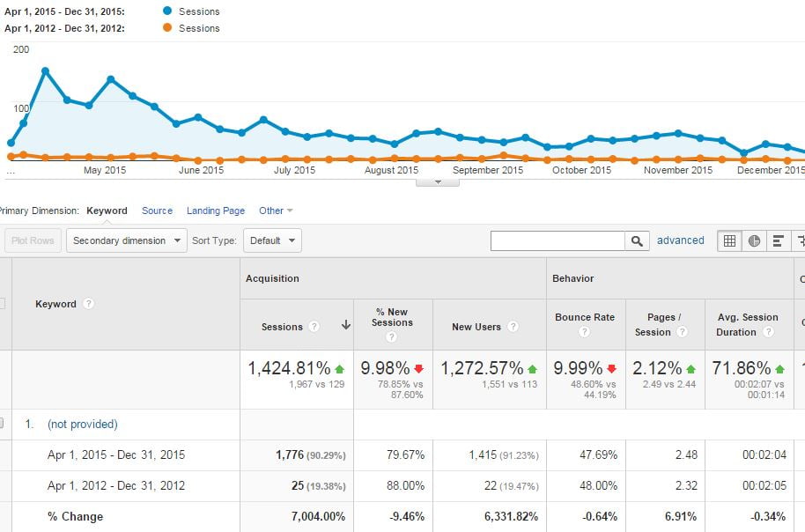Switch to Performance bar view icon
805x532 pixels.
pyautogui.click(x=779, y=240)
